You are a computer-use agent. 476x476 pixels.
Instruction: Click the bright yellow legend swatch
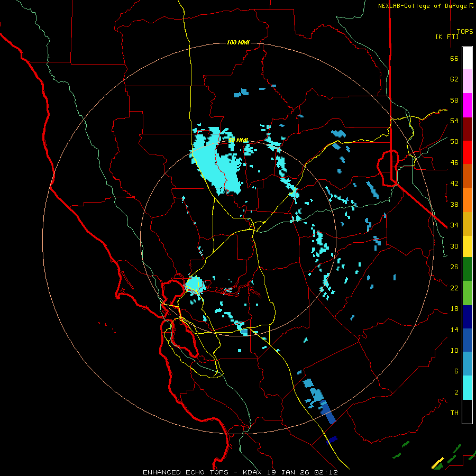click(x=467, y=246)
